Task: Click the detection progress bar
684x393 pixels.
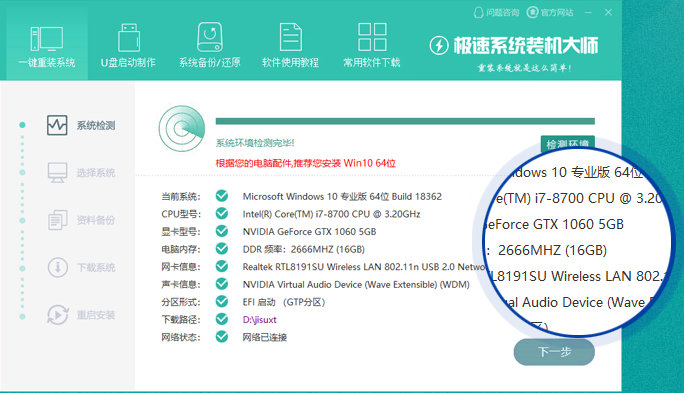Action: point(405,121)
